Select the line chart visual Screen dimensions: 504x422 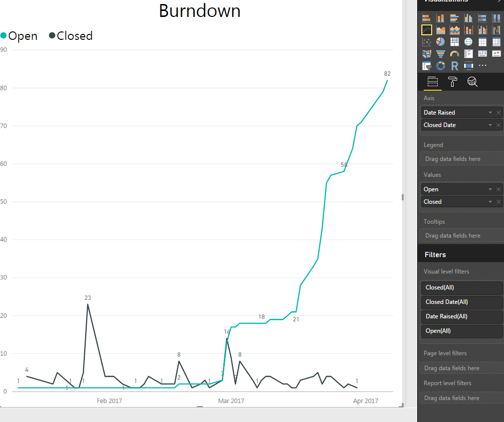[427, 30]
